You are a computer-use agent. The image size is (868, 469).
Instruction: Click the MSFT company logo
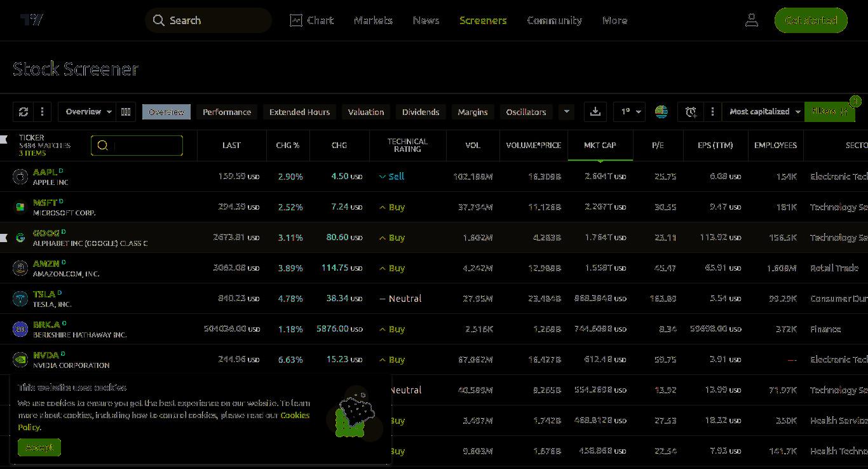20,207
